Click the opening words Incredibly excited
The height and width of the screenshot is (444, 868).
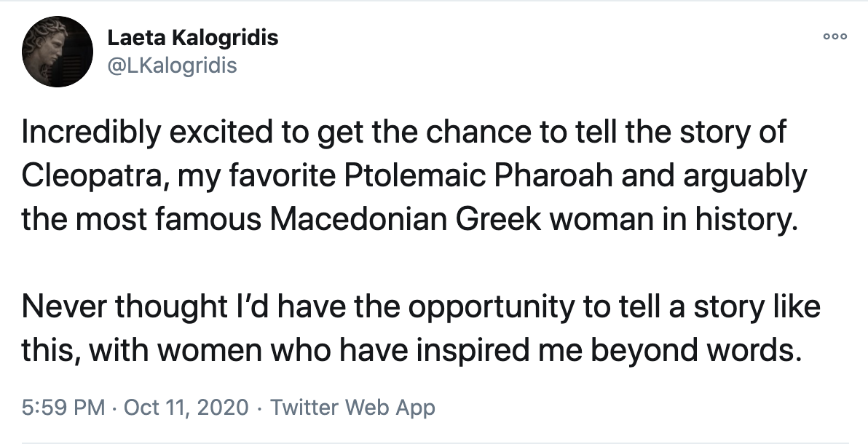(146, 134)
